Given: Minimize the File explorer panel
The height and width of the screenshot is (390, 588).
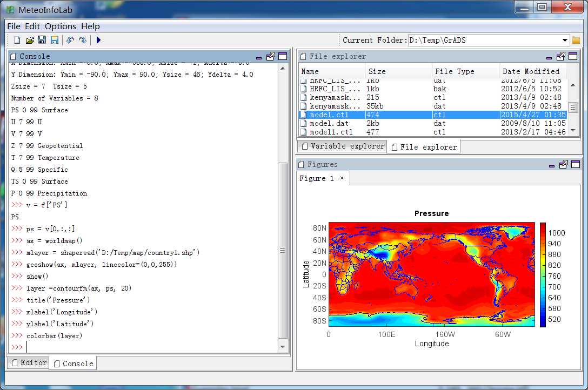Looking at the screenshot, I should [x=549, y=58].
